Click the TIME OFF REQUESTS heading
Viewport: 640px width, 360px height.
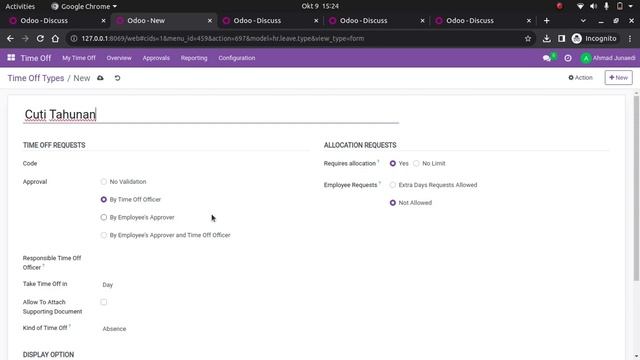click(54, 145)
